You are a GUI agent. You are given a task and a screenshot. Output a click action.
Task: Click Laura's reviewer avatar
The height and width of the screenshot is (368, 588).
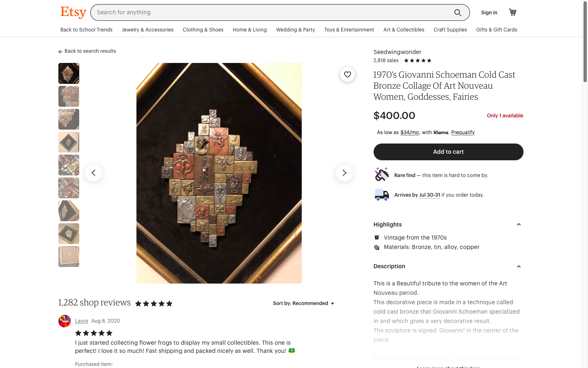[65, 321]
